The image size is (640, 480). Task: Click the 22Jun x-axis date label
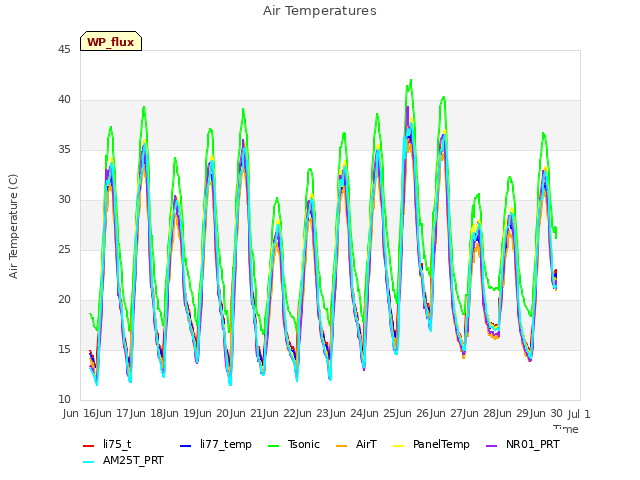coord(298,413)
